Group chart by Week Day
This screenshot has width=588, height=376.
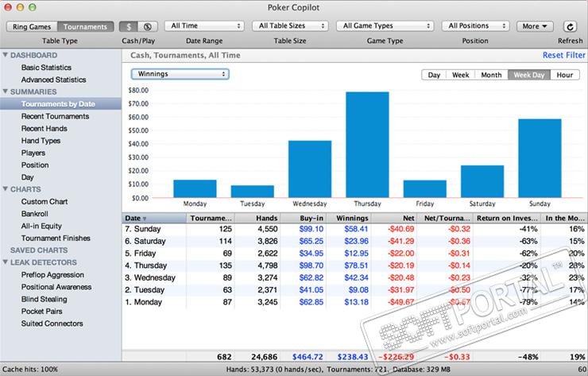[x=529, y=75]
